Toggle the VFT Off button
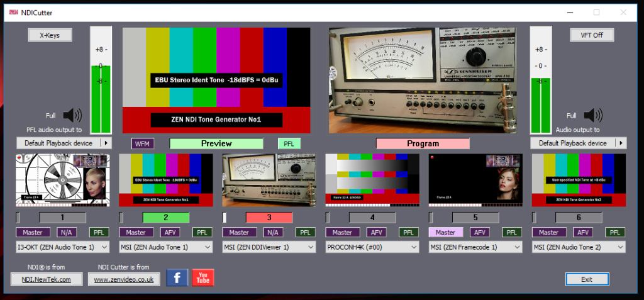The width and height of the screenshot is (644, 300). [x=591, y=35]
